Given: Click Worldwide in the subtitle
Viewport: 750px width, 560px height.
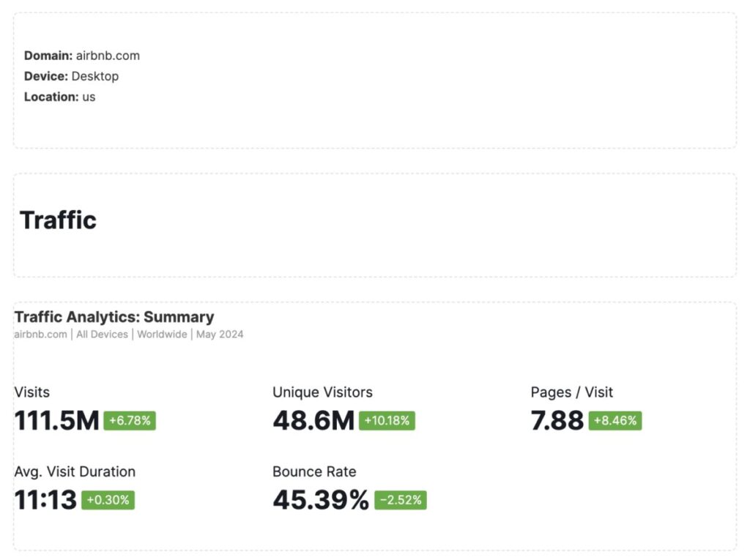Looking at the screenshot, I should click(162, 335).
